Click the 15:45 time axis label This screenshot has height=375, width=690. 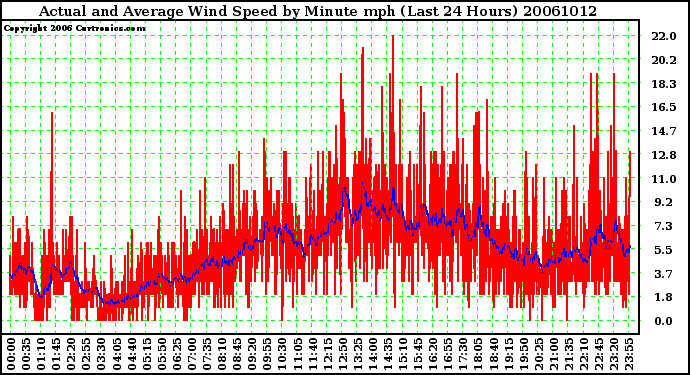418,354
